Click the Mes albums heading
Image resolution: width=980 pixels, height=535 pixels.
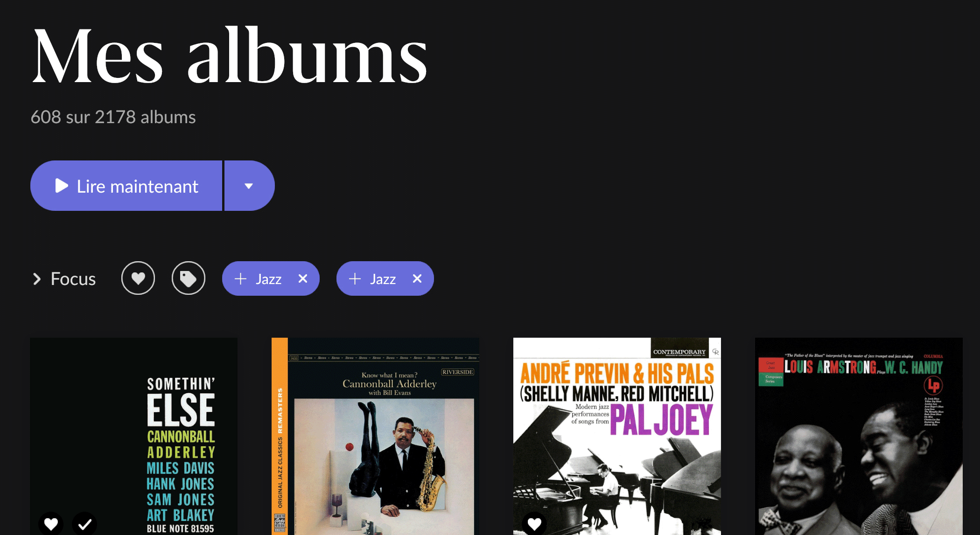coord(230,56)
